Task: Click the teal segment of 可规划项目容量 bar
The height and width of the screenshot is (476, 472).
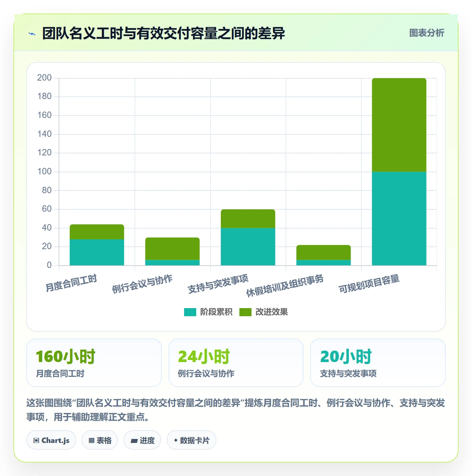Action: [399, 218]
